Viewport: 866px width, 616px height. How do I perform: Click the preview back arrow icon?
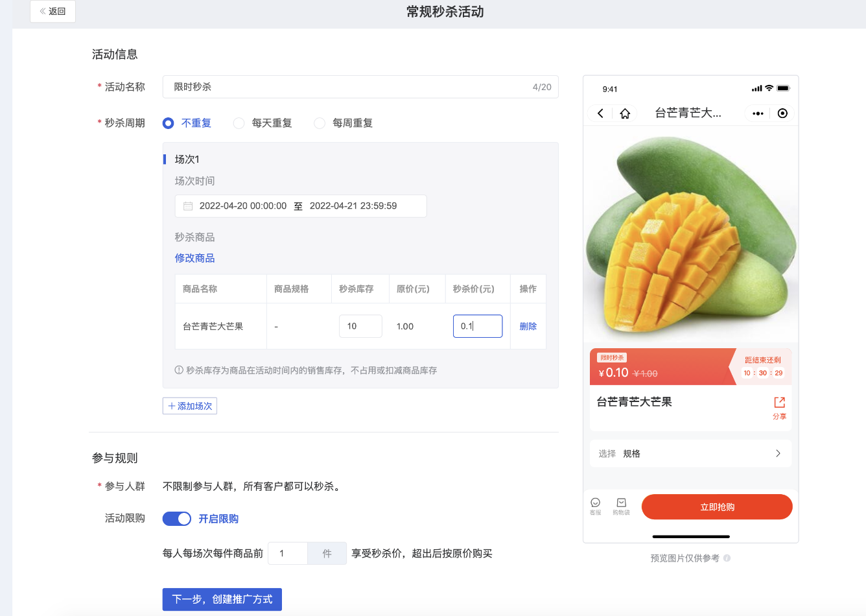pyautogui.click(x=601, y=113)
